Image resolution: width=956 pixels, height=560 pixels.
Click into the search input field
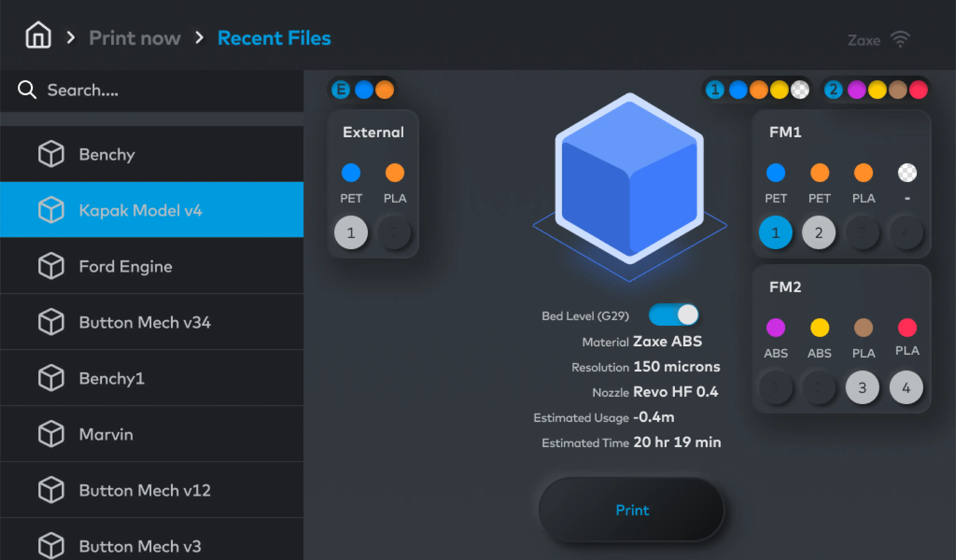click(x=114, y=90)
